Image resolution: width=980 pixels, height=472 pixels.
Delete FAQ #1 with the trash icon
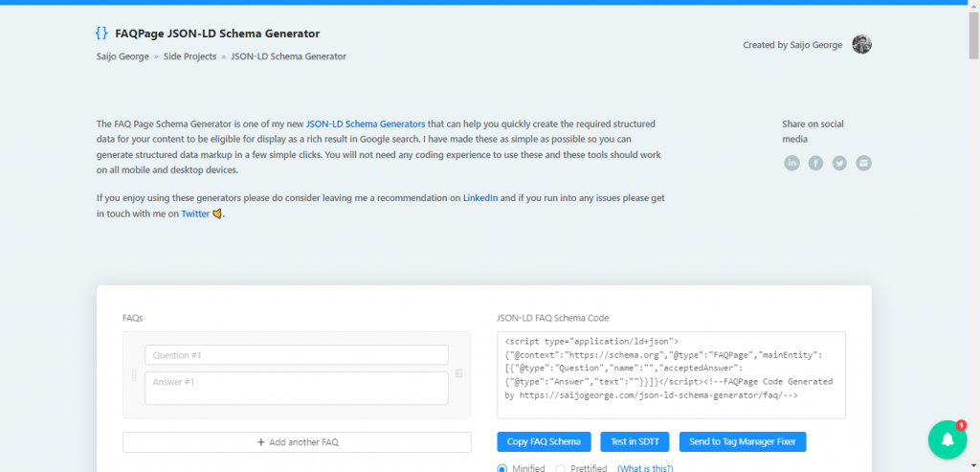click(458, 373)
